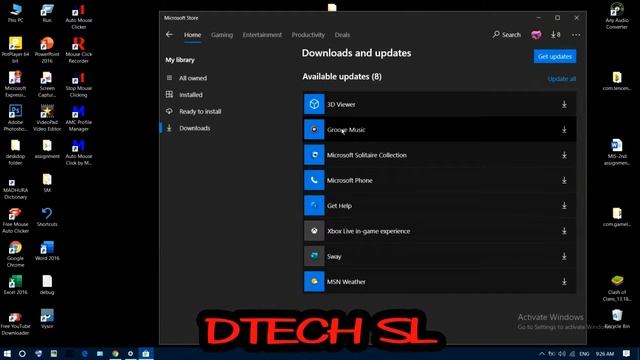Screen dimensions: 640x360
Task: Download the MSN Weather update arrow
Action: 564,282
